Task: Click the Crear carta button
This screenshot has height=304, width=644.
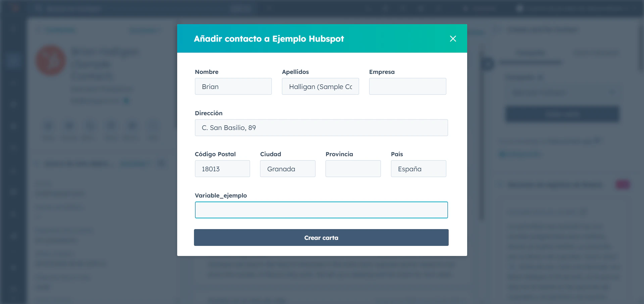Action: pos(321,237)
